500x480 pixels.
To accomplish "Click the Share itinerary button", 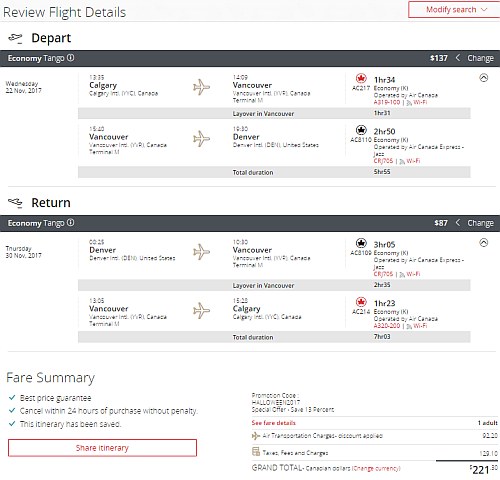I will (102, 448).
